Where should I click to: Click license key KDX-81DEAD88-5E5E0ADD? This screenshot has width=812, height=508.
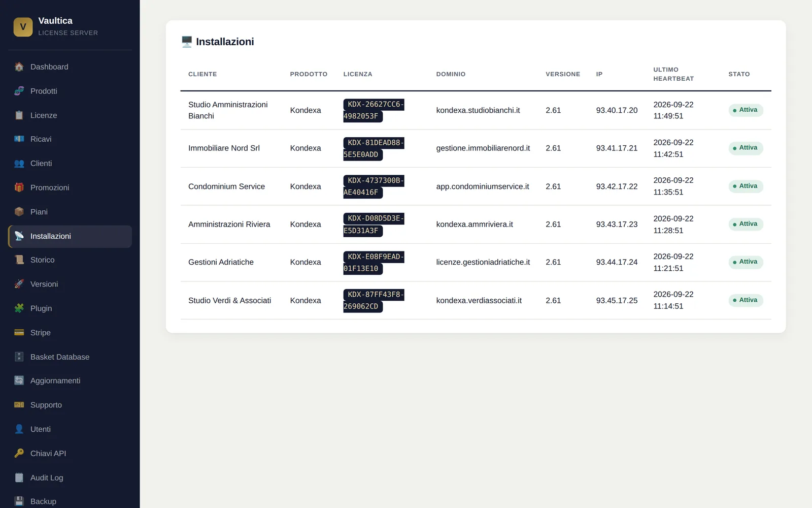point(374,148)
